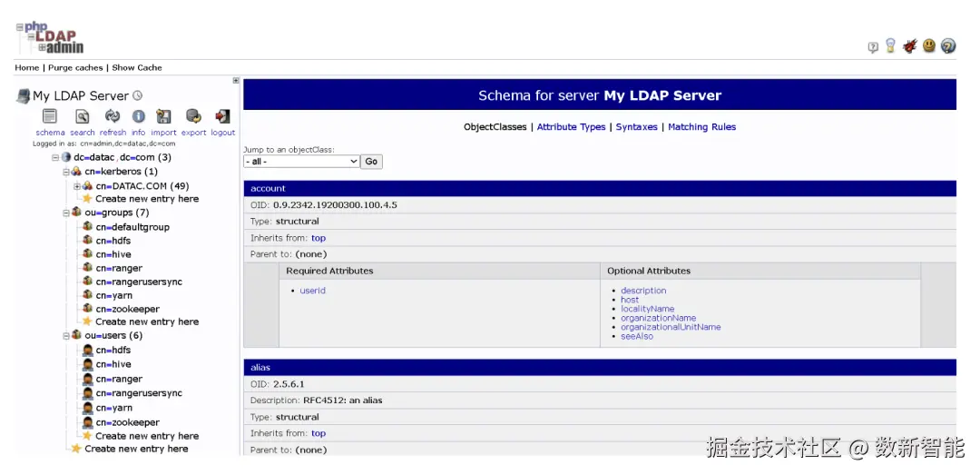Viewport: 980px width, 475px height.
Task: Click the import icon
Action: (163, 116)
